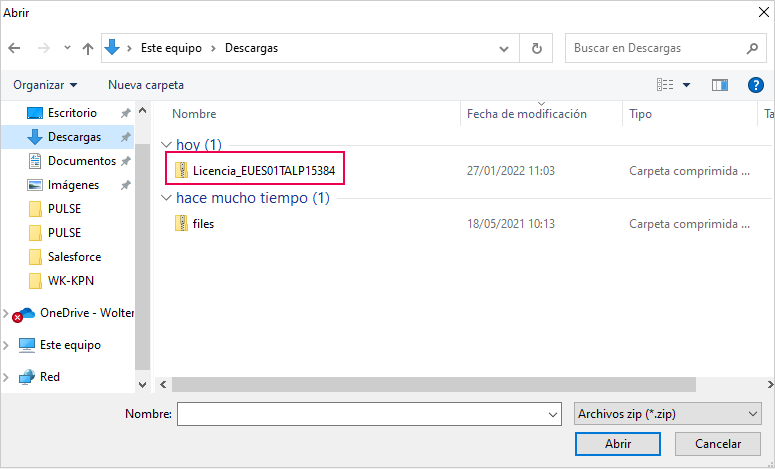775x469 pixels.
Task: Select OneDrive - Wolter in navigation pane
Action: pos(72,313)
